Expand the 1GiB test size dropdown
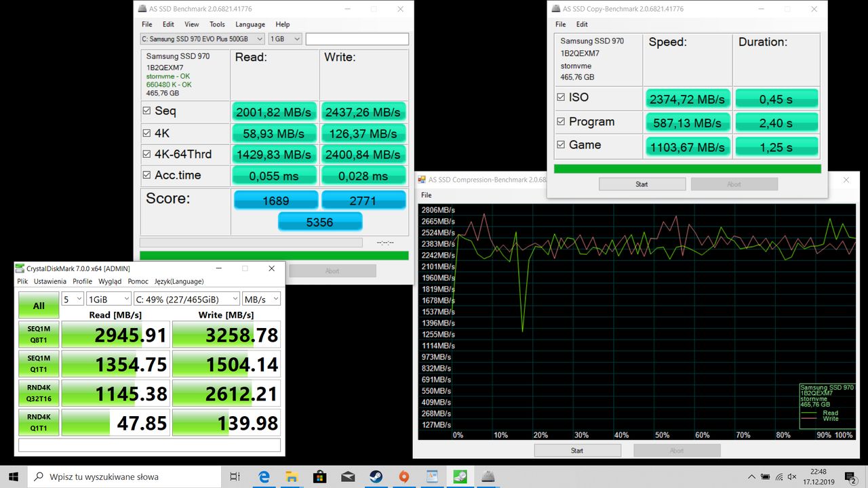868x488 pixels. [108, 299]
